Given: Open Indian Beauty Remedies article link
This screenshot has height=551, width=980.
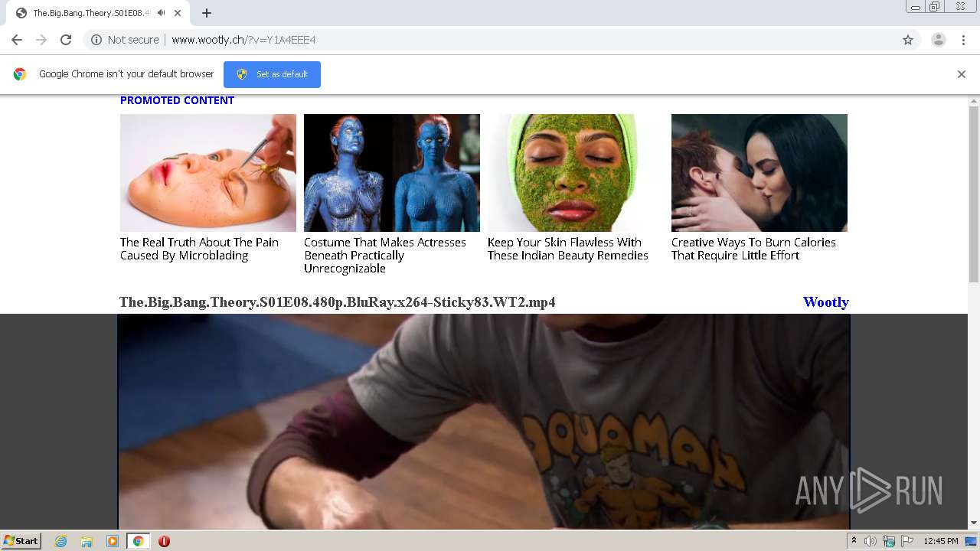Looking at the screenshot, I should click(x=568, y=249).
